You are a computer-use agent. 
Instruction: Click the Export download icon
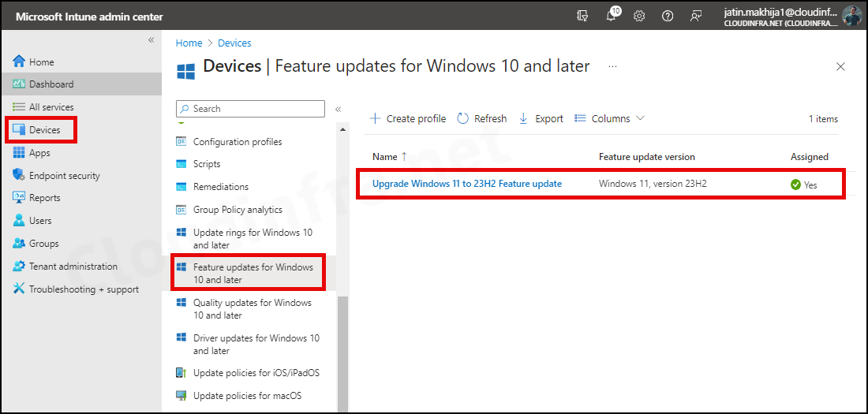(x=523, y=118)
